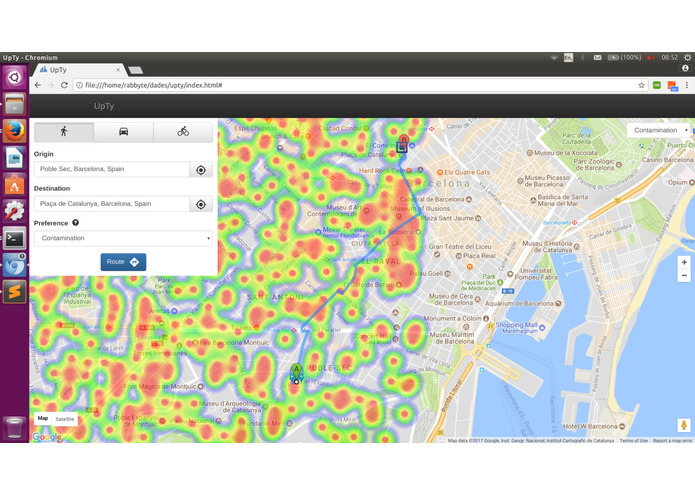Click the Plaça Reial map label
This screenshot has width=695, height=494.
tap(479, 256)
